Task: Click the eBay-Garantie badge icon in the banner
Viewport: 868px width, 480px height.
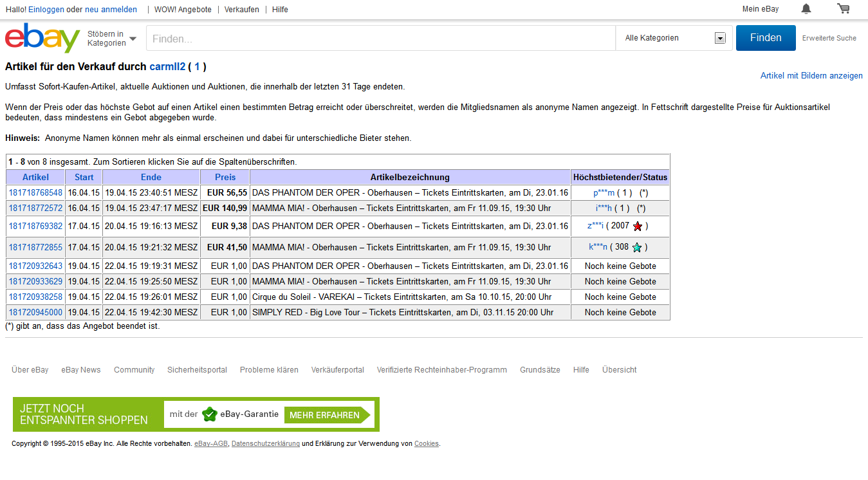Action: [209, 414]
